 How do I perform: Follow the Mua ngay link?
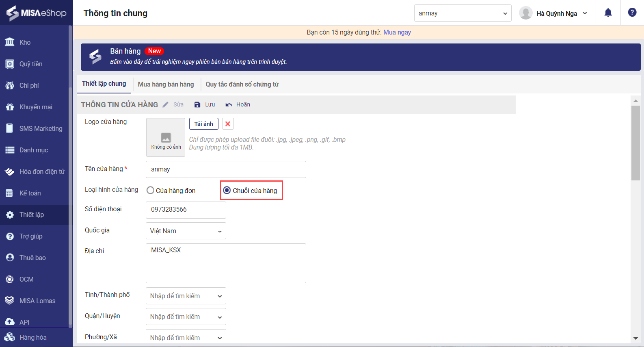point(397,32)
